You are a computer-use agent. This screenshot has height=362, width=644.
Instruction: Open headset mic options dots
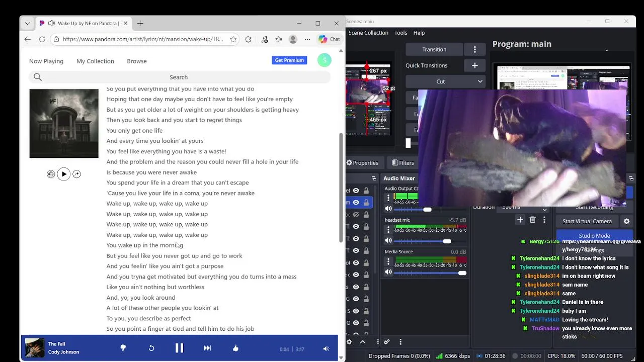tap(388, 230)
